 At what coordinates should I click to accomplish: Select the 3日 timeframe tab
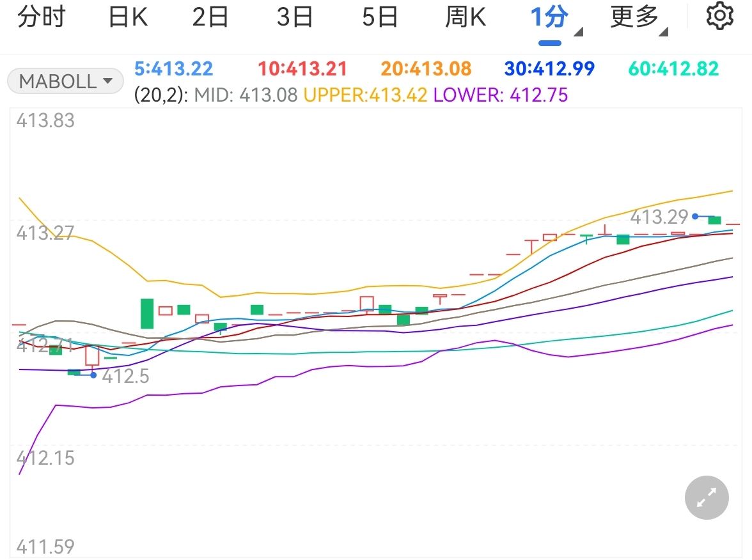pos(294,17)
